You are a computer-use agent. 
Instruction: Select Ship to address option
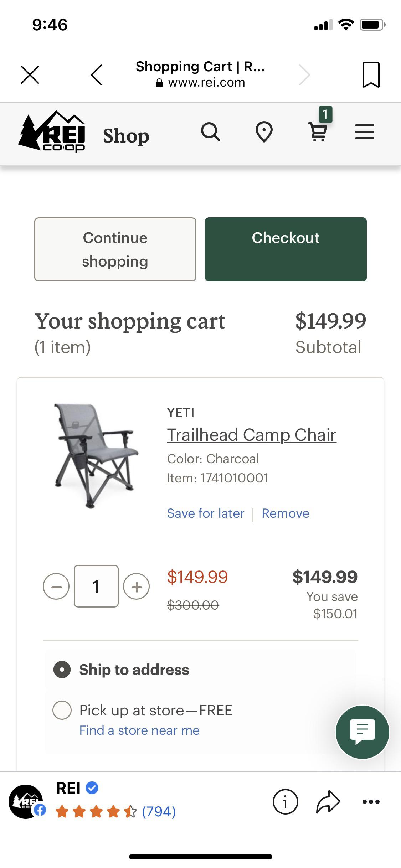point(62,670)
